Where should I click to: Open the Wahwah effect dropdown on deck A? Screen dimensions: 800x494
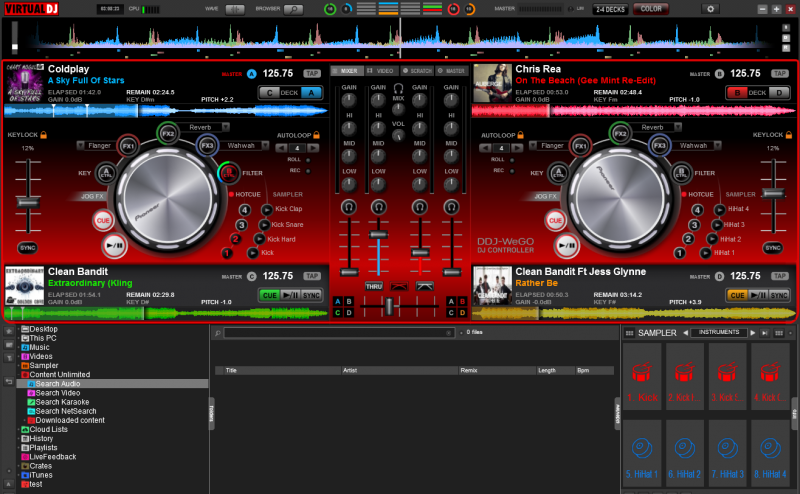[x=265, y=146]
